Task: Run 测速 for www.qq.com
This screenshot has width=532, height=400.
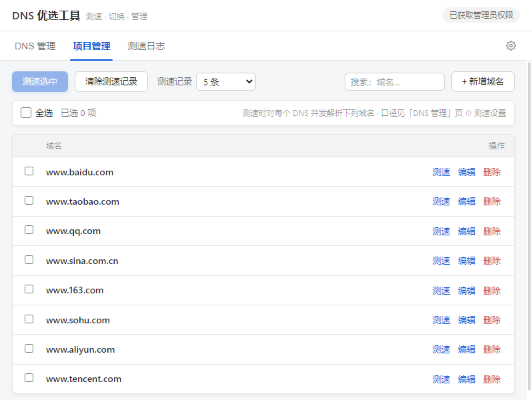Action: click(x=441, y=231)
